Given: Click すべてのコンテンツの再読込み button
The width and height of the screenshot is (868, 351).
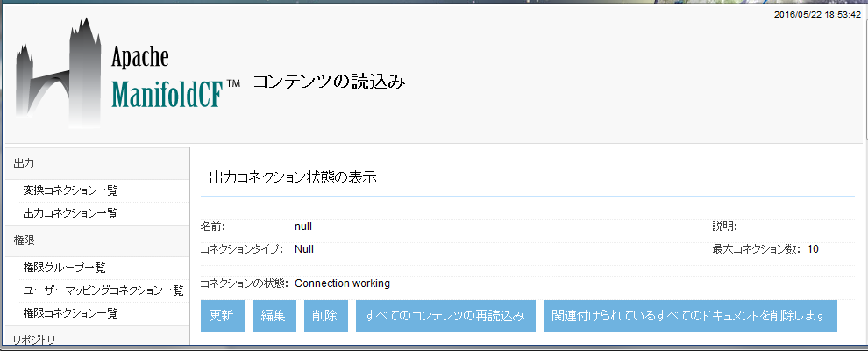Looking at the screenshot, I should pyautogui.click(x=445, y=317).
